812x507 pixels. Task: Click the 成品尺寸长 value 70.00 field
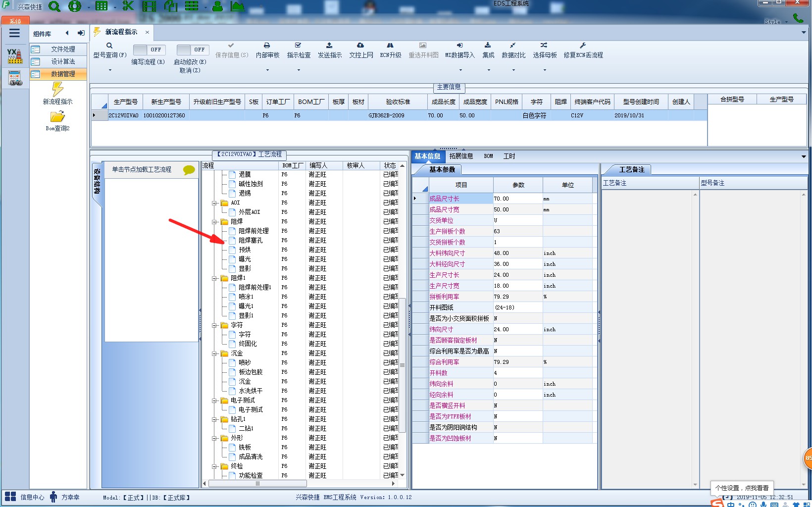(x=517, y=199)
